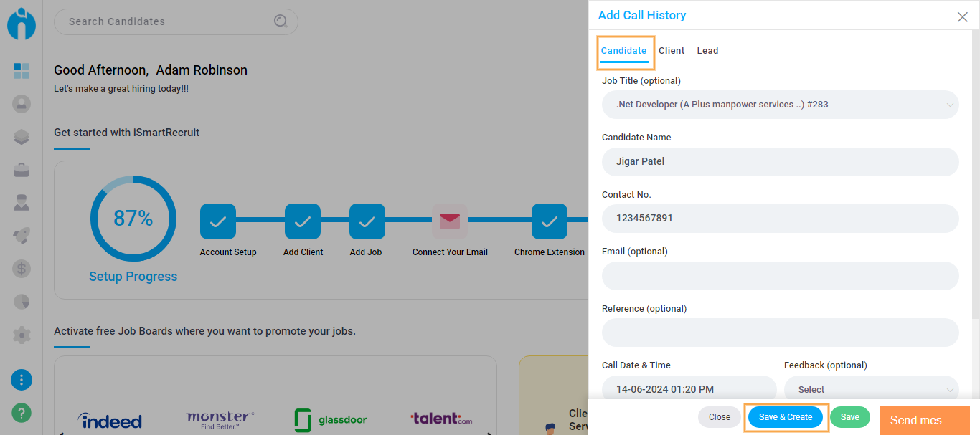Click the Account Setup completed checkmark
The height and width of the screenshot is (435, 980).
[x=218, y=221]
